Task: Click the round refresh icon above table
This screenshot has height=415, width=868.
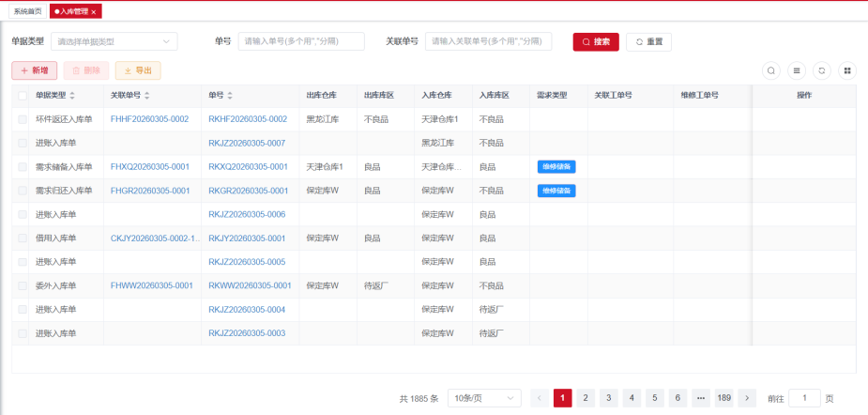Action: pyautogui.click(x=821, y=71)
